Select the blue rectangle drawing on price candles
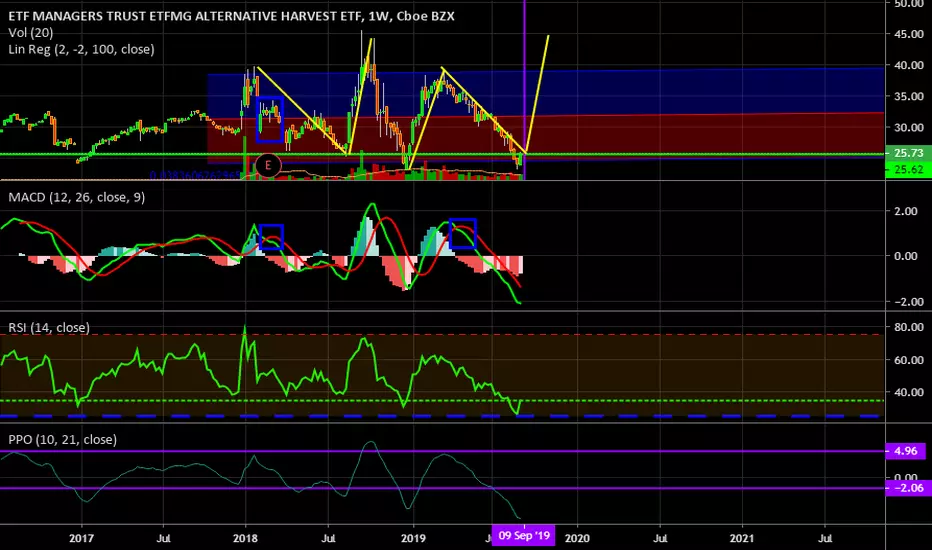 point(270,120)
